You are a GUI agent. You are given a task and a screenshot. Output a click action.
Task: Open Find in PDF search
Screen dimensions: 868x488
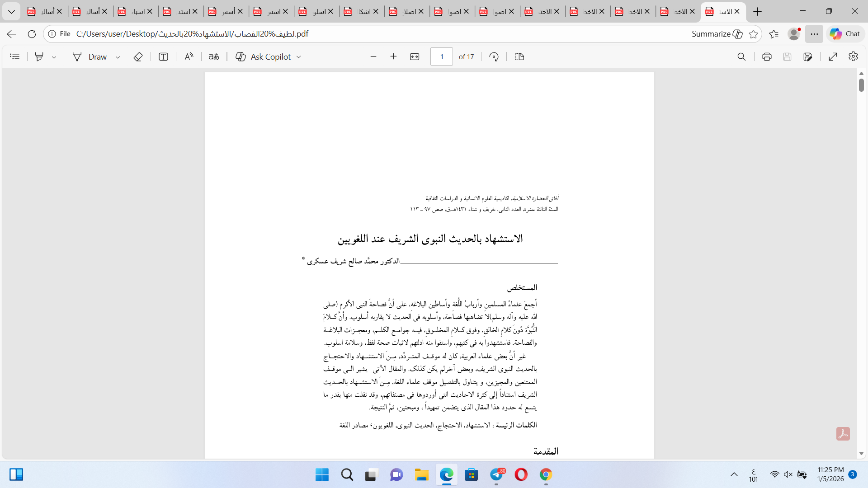point(741,56)
